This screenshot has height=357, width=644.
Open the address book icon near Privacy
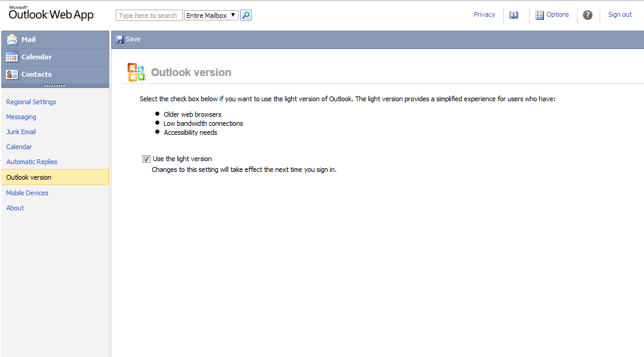pyautogui.click(x=513, y=14)
